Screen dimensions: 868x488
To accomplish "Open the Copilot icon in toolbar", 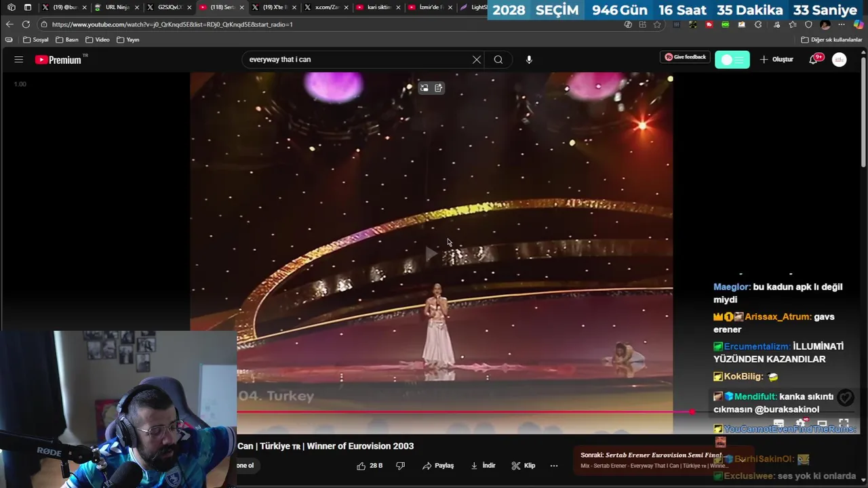I will (859, 24).
